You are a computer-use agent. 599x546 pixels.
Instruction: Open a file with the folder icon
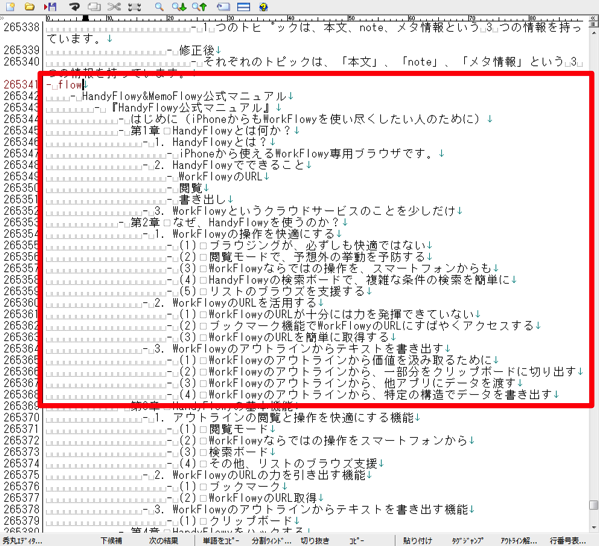tap(29, 6)
